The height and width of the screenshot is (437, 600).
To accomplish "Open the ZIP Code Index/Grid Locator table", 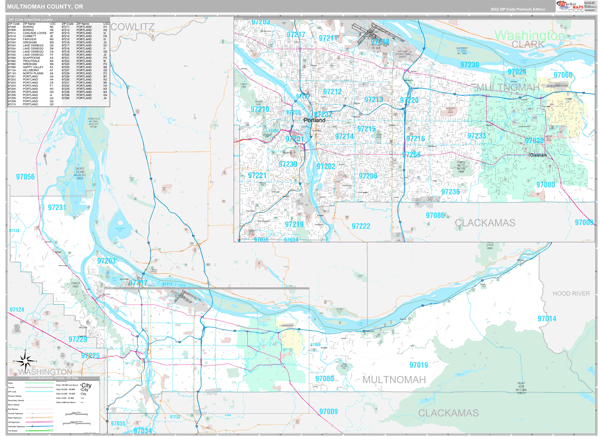I will tap(58, 60).
